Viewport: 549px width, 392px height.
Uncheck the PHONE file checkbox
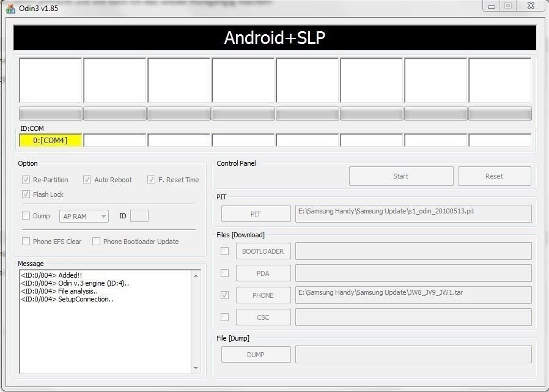point(225,295)
